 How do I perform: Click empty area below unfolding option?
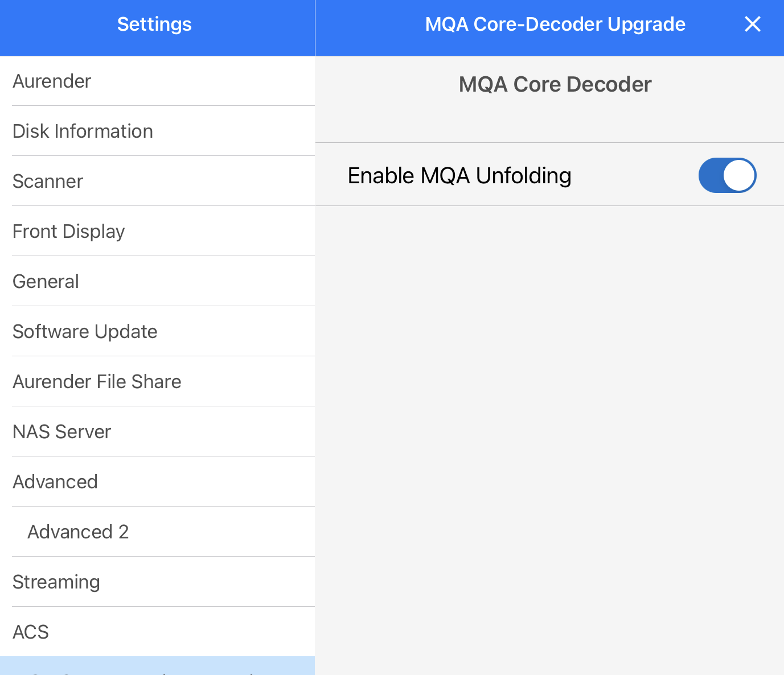pyautogui.click(x=549, y=438)
